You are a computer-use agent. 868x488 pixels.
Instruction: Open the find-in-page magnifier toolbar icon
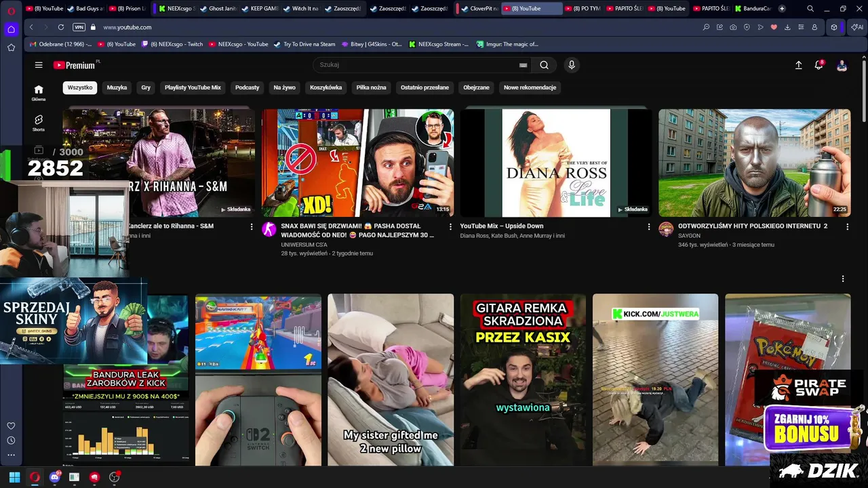(x=706, y=27)
